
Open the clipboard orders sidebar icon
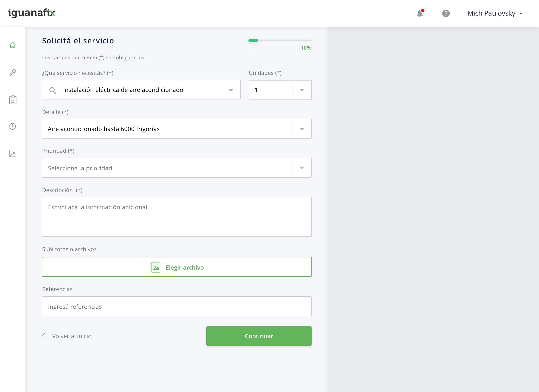pos(13,100)
